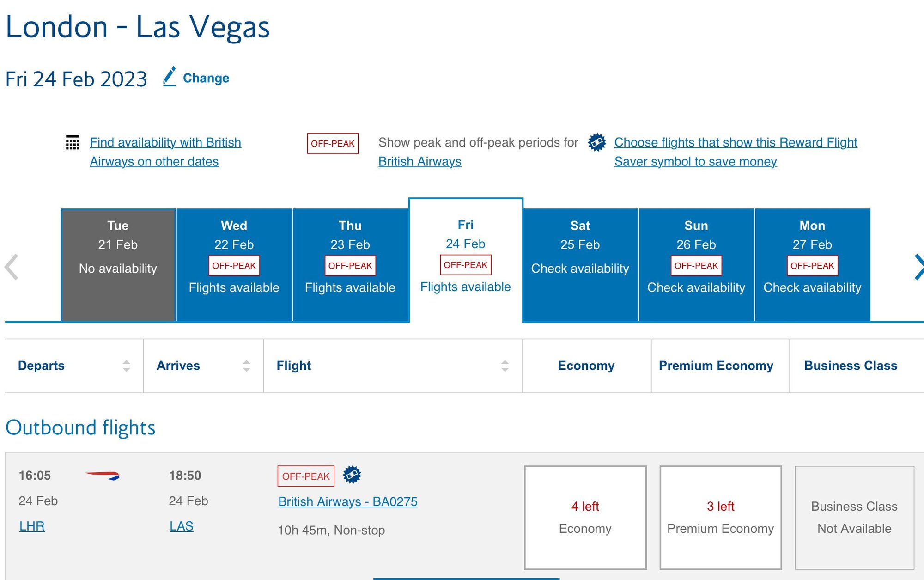Select the Economy 4 left fare
The image size is (924, 580).
tap(585, 517)
